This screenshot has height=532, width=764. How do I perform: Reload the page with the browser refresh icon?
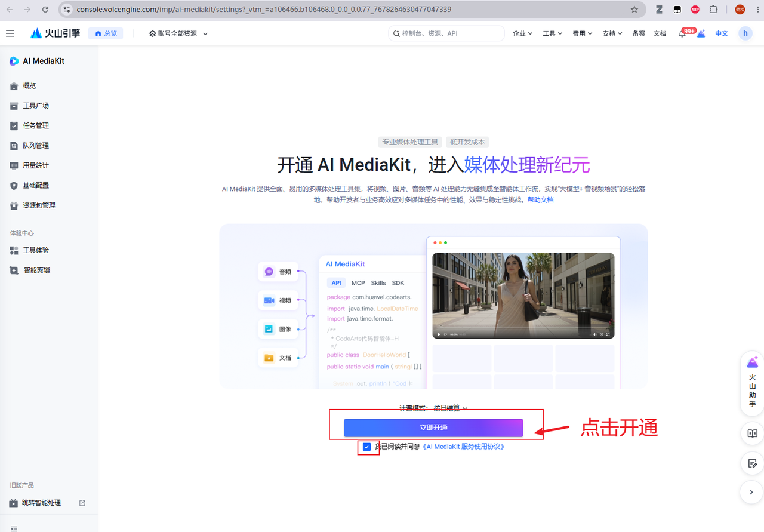tap(46, 10)
